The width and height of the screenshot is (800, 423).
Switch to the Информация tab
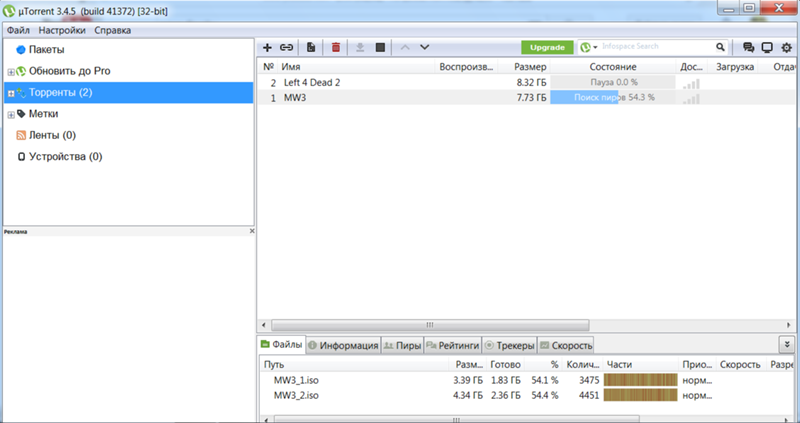tap(343, 345)
